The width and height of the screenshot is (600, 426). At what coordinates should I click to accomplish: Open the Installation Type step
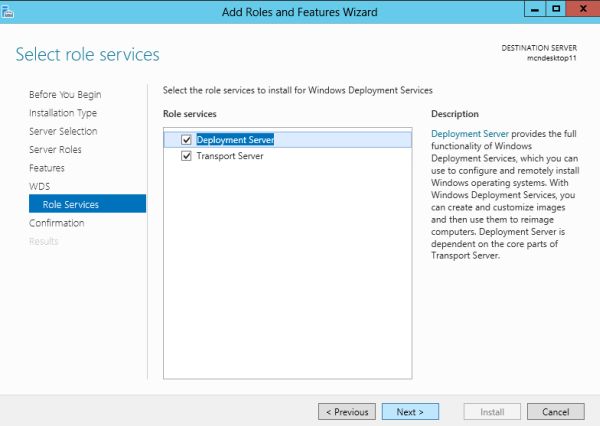pyautogui.click(x=63, y=113)
